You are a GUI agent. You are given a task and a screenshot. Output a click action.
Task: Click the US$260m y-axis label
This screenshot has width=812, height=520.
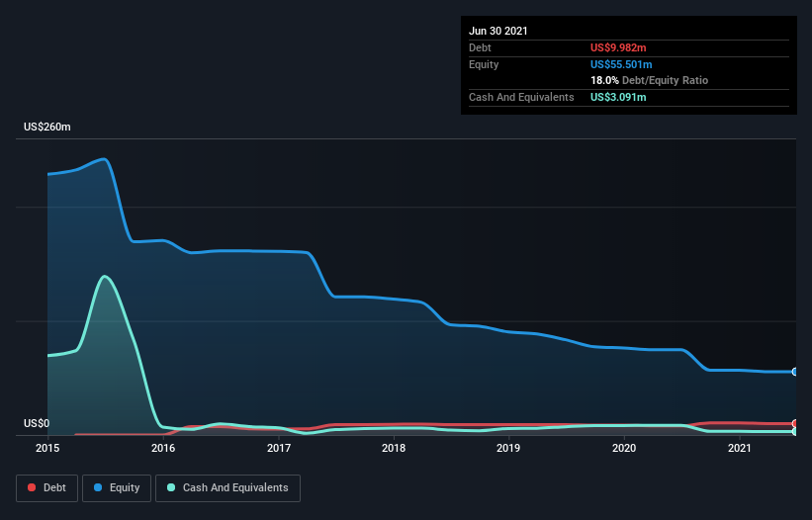coord(47,127)
